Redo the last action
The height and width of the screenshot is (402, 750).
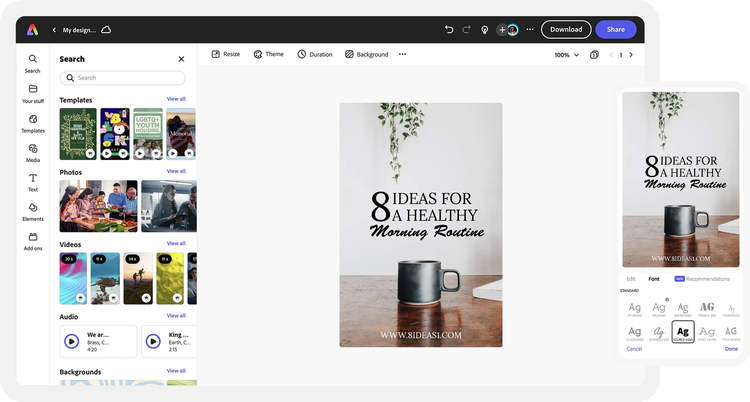tap(466, 30)
